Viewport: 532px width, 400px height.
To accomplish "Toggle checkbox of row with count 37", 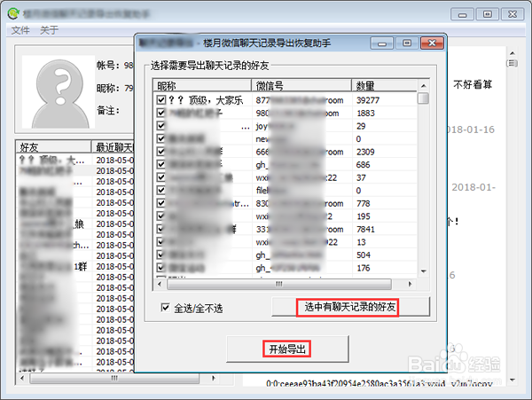I will 161,177.
